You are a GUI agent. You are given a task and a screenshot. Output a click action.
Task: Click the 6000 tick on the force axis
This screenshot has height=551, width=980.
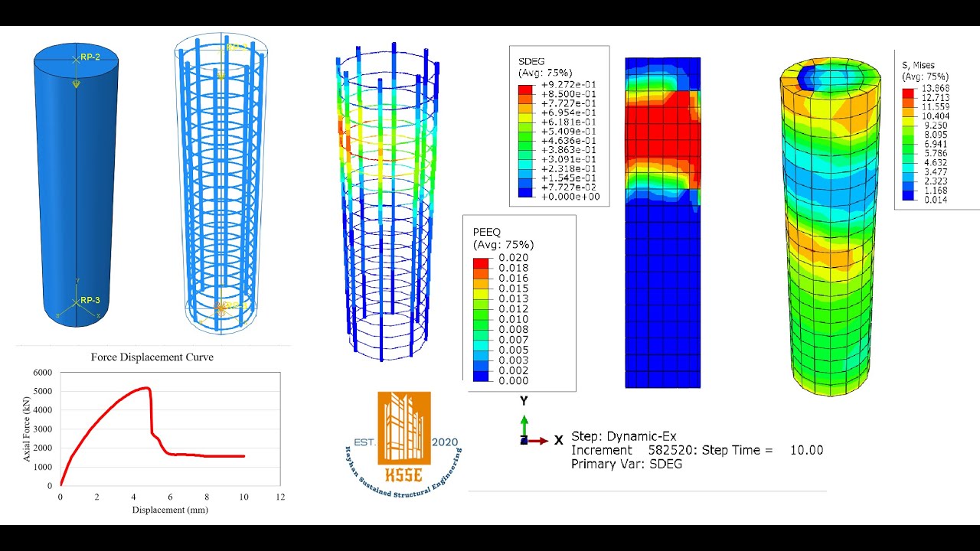[x=43, y=373]
